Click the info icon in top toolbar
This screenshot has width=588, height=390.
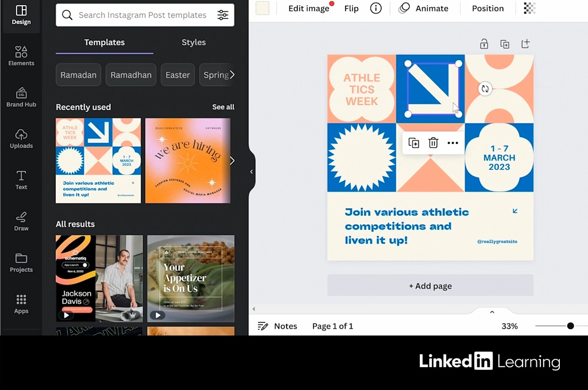376,8
